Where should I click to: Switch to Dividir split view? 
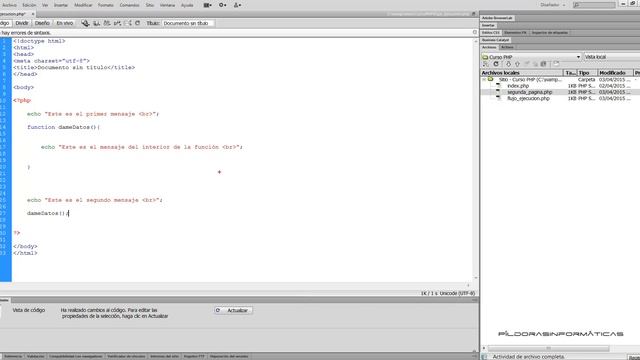[x=22, y=23]
